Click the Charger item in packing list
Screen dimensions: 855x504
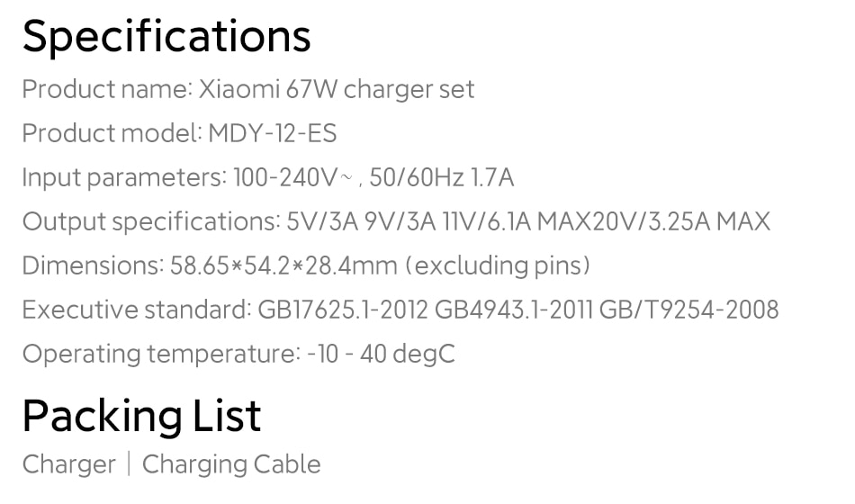click(68, 464)
